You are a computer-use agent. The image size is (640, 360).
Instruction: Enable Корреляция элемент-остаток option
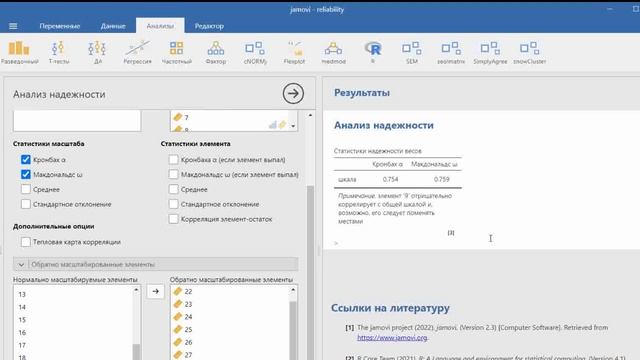173,219
